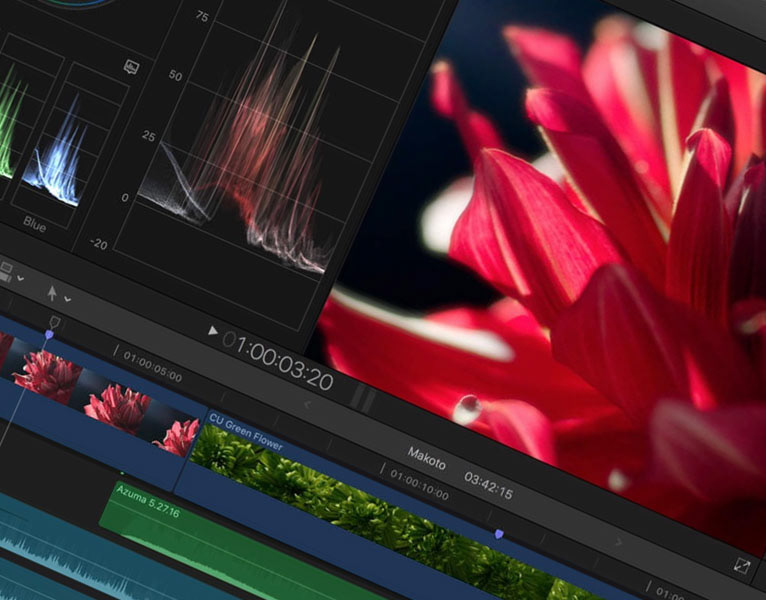766x600 pixels.
Task: Select the arrow Select tool
Action: coord(52,293)
